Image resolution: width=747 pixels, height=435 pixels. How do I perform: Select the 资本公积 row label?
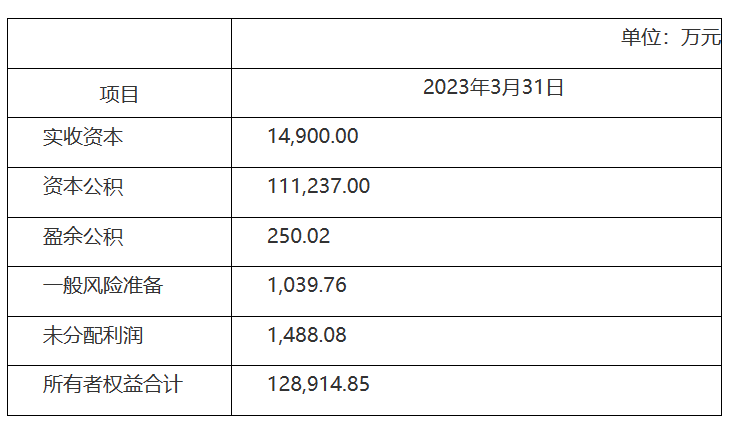point(83,186)
